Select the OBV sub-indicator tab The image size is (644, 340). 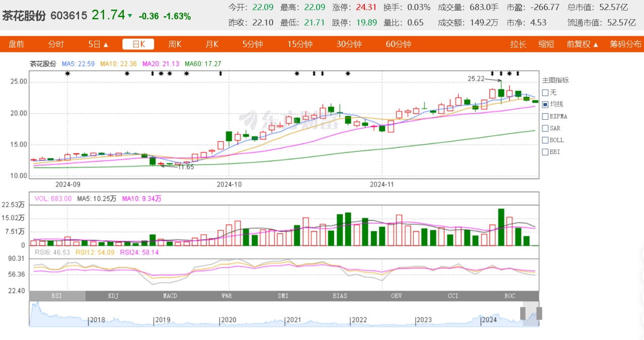[x=397, y=296]
